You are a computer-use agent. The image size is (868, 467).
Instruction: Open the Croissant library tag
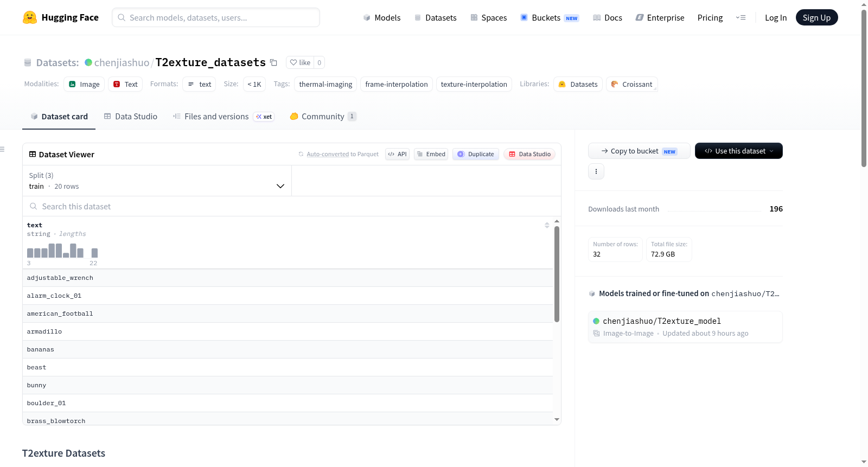click(631, 84)
